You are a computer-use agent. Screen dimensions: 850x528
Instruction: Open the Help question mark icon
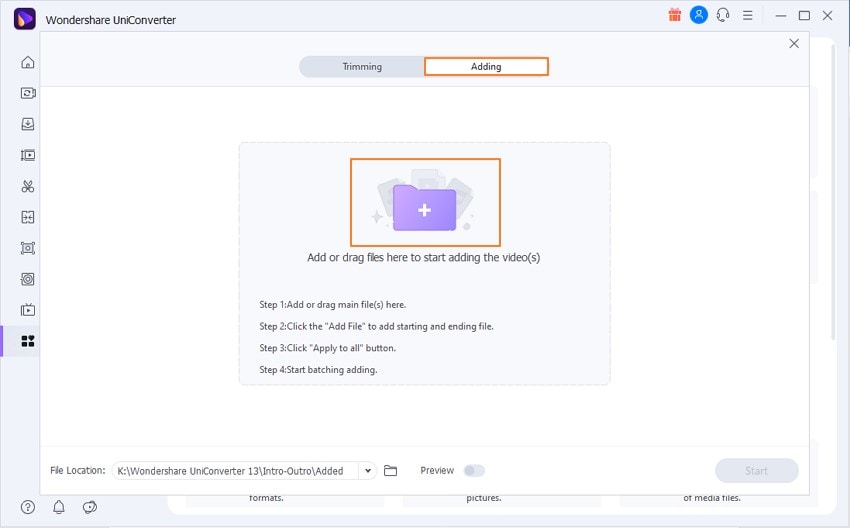pos(28,507)
